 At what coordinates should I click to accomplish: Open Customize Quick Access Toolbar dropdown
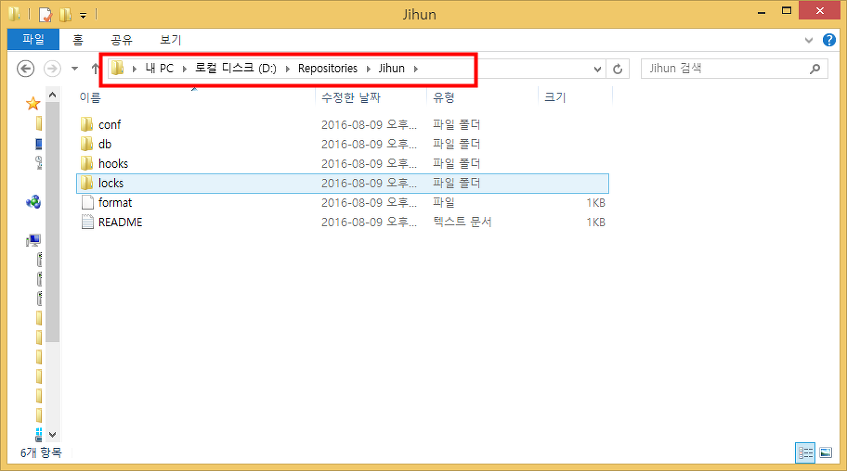pos(83,15)
